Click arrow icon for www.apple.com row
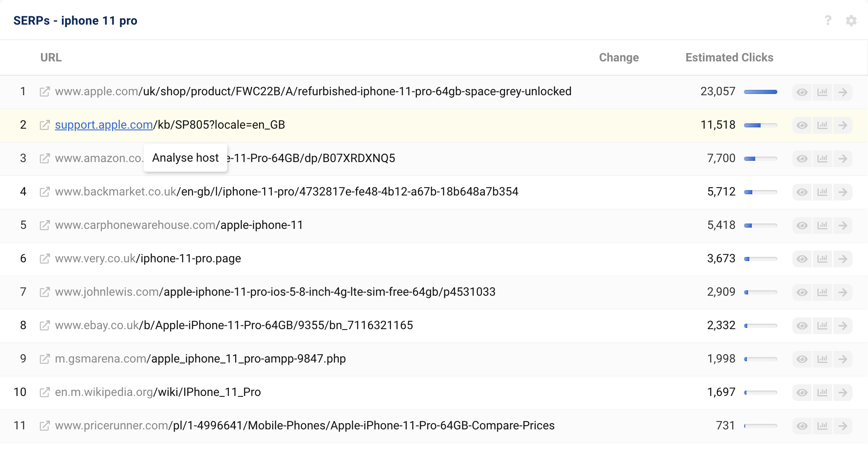 point(843,92)
